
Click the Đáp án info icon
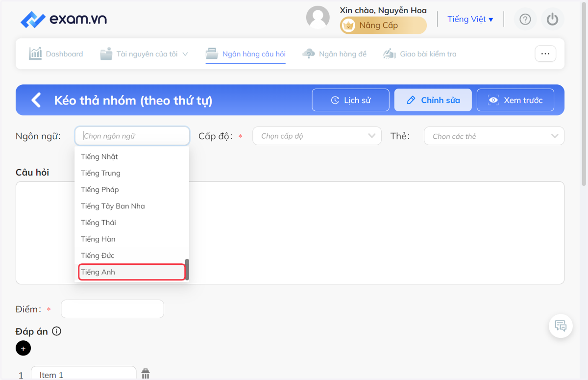click(57, 331)
